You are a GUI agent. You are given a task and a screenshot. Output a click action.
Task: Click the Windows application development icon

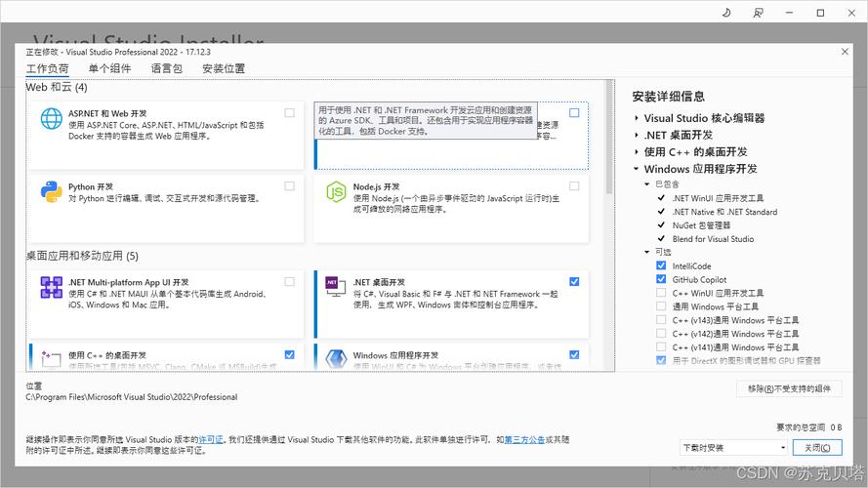click(336, 359)
